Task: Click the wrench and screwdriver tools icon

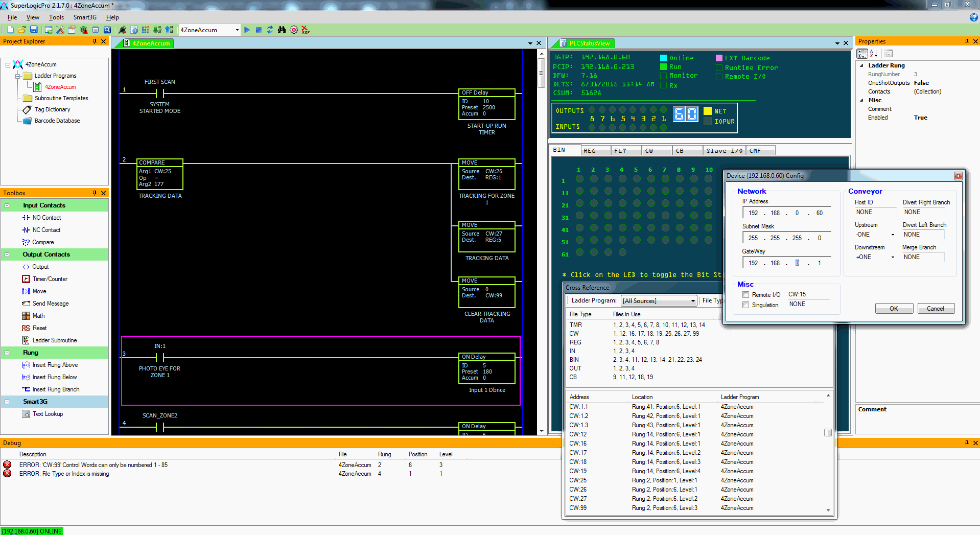Action: click(x=60, y=30)
